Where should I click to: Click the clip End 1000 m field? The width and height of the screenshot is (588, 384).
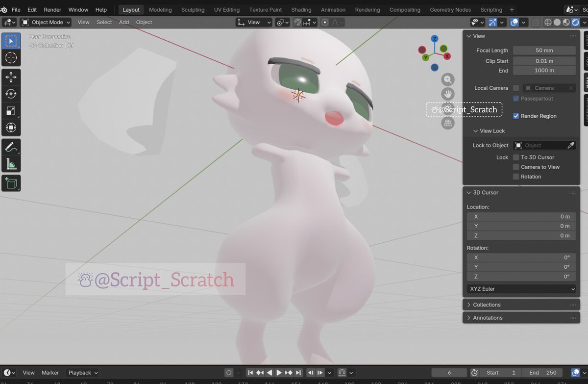[x=544, y=71]
